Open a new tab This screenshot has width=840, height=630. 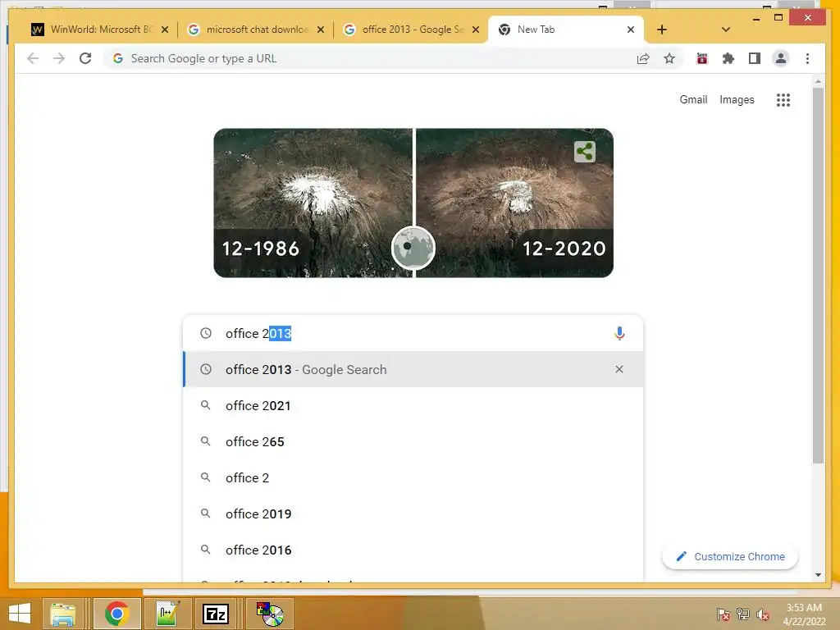click(662, 30)
